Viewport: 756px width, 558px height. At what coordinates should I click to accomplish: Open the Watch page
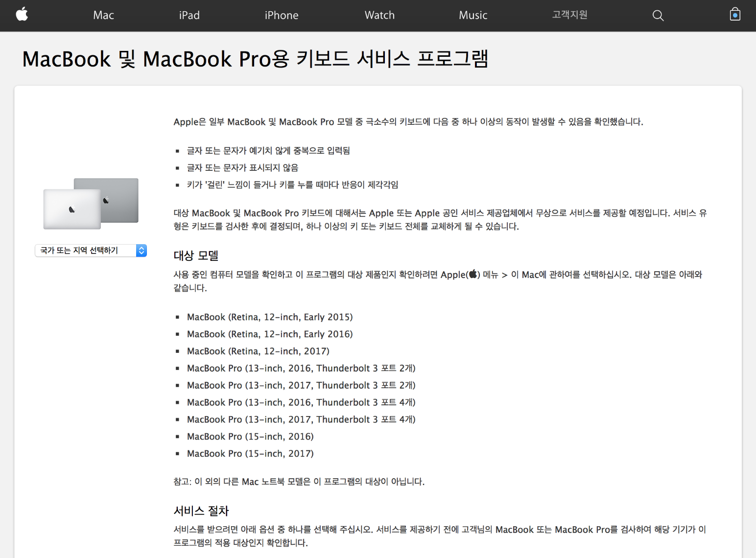coord(379,15)
